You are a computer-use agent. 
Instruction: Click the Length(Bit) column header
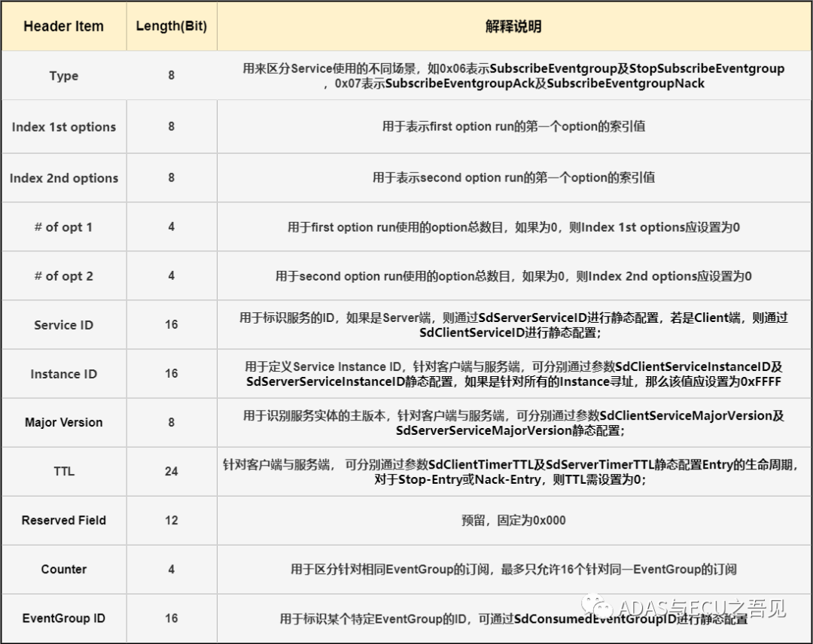[171, 26]
